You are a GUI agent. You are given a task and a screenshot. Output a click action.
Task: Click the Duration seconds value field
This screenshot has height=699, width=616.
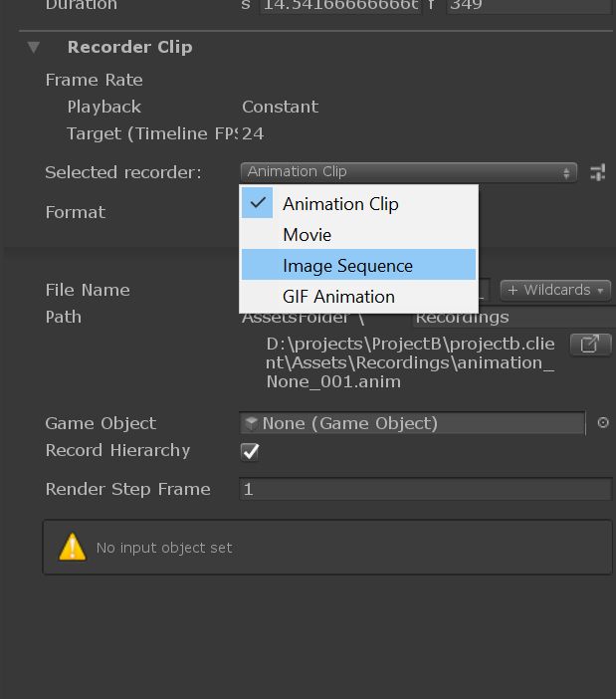(338, 6)
